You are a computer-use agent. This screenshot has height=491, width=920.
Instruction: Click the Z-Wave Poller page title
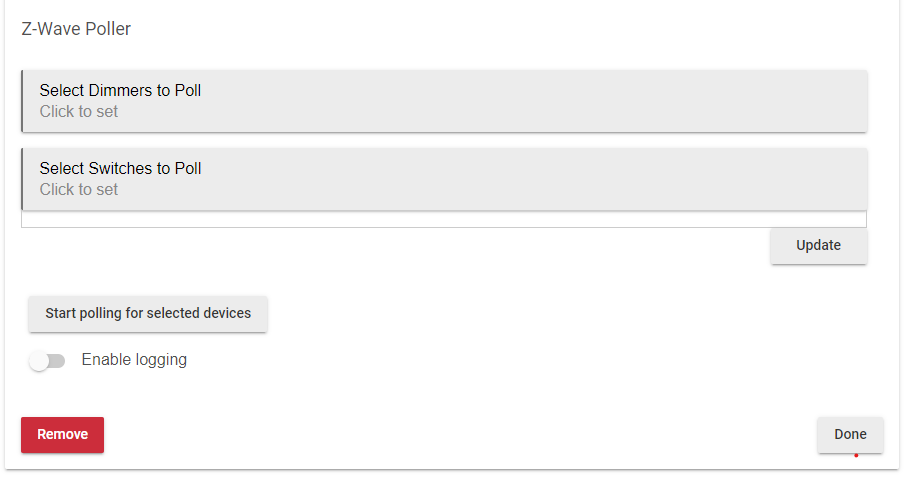tap(76, 29)
